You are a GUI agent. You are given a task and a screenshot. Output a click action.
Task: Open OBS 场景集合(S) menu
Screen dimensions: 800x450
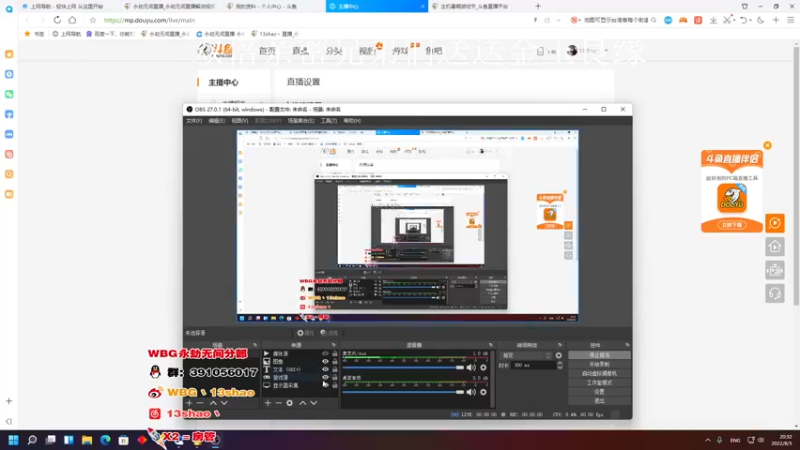click(301, 121)
